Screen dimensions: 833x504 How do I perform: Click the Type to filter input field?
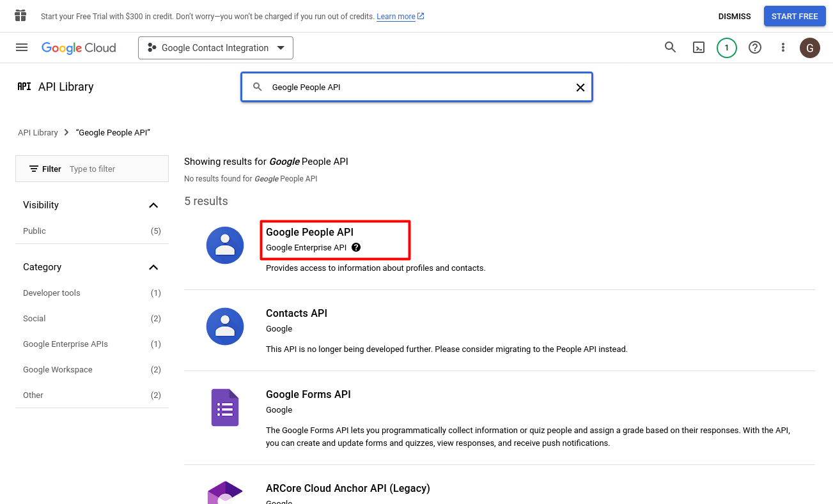(x=115, y=169)
